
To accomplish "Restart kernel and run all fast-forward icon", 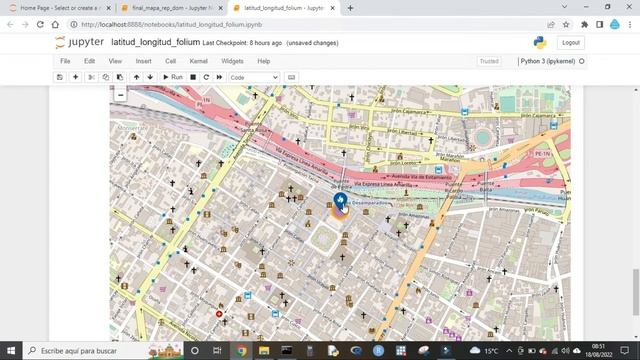I will (x=219, y=77).
